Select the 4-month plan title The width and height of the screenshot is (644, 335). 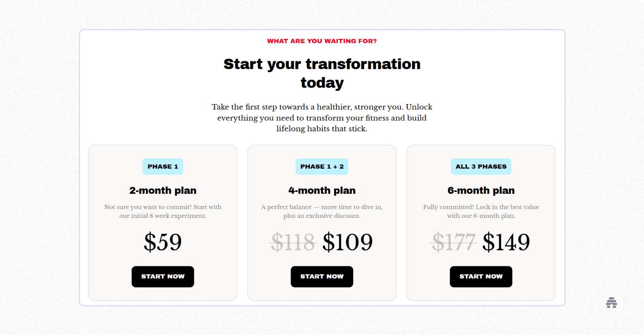pyautogui.click(x=322, y=190)
